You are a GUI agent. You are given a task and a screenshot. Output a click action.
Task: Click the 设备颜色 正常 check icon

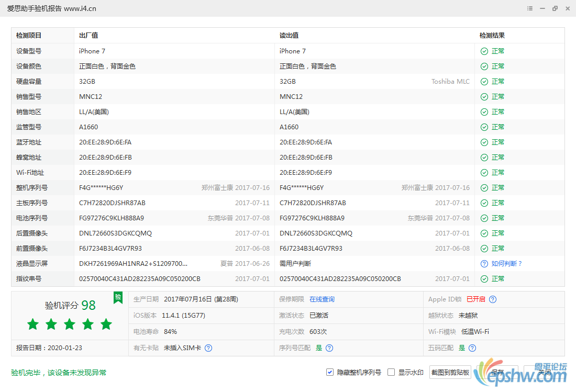[x=484, y=66]
